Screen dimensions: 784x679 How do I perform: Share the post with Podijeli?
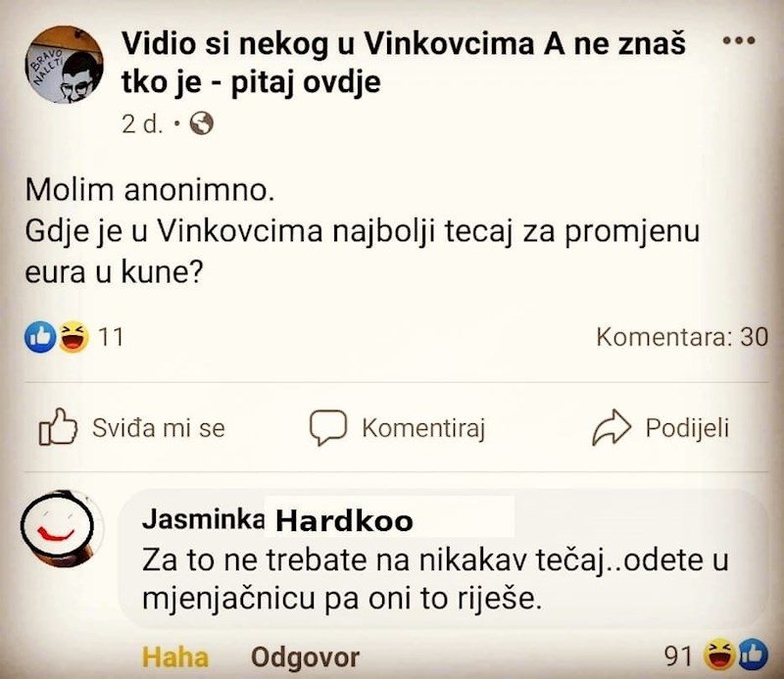(661, 428)
